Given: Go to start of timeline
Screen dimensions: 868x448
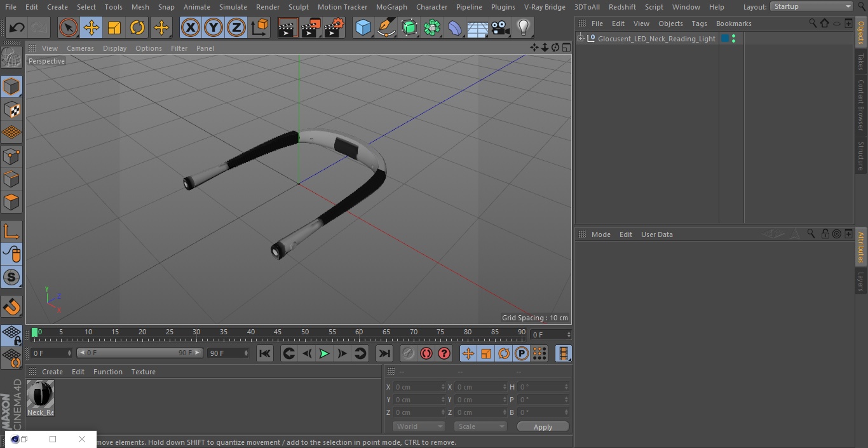Looking at the screenshot, I should click(265, 353).
